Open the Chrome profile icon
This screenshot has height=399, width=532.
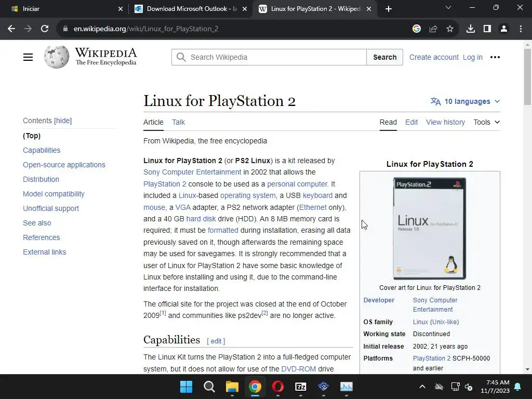504,29
